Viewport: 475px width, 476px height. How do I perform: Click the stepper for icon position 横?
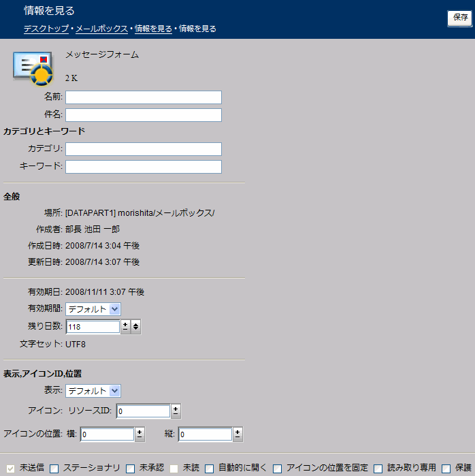point(140,434)
